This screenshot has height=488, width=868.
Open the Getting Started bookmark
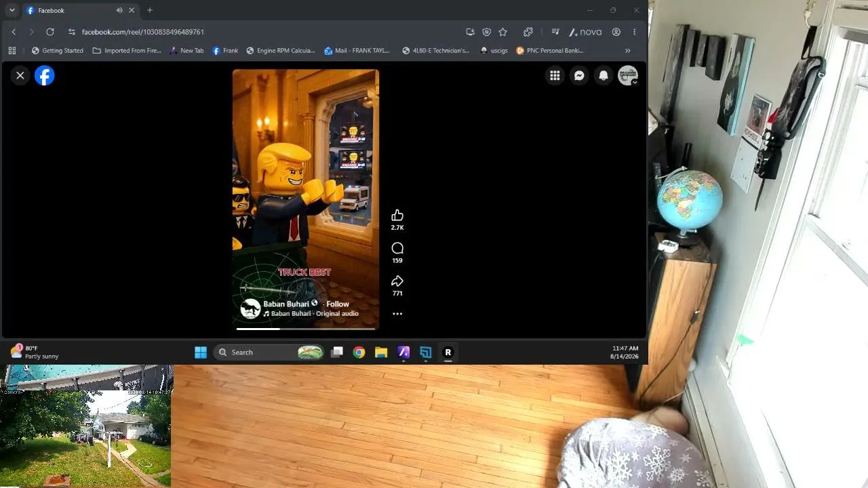click(58, 50)
